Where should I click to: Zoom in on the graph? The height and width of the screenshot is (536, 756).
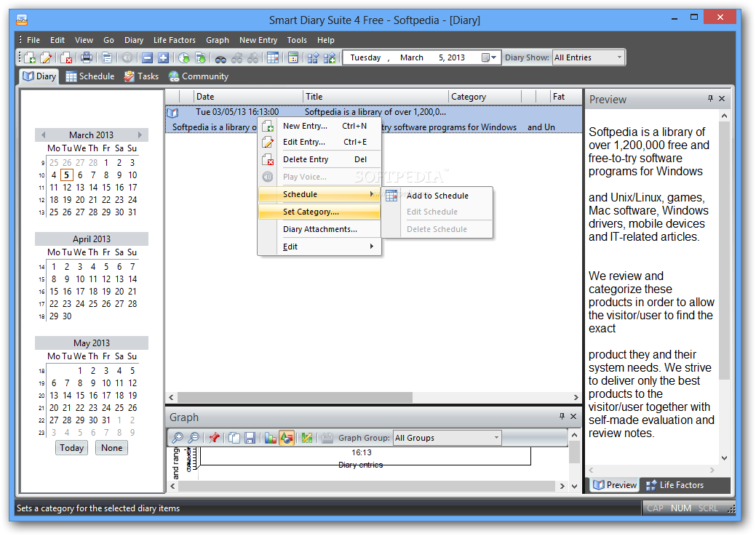coord(178,438)
